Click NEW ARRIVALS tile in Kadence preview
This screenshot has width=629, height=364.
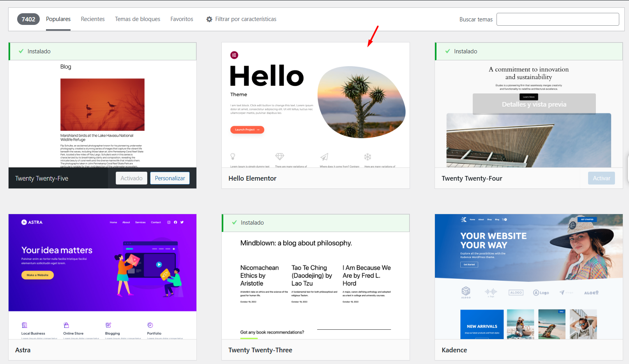(482, 324)
